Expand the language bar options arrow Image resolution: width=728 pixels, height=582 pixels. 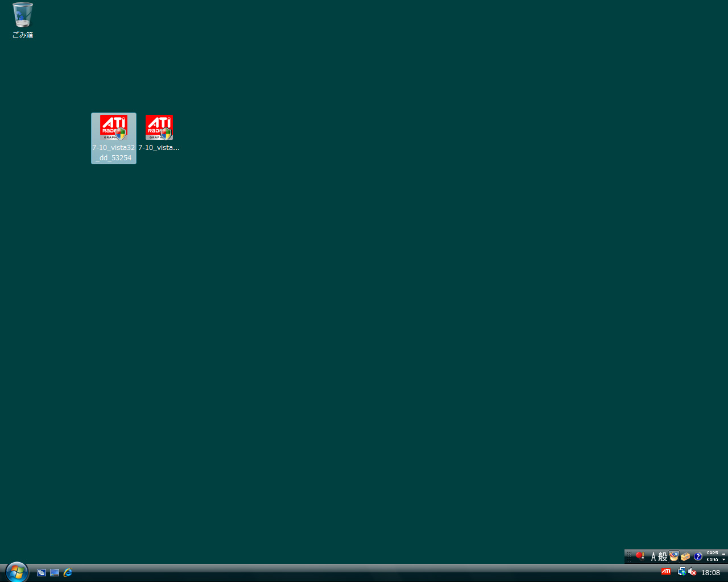[723, 560]
